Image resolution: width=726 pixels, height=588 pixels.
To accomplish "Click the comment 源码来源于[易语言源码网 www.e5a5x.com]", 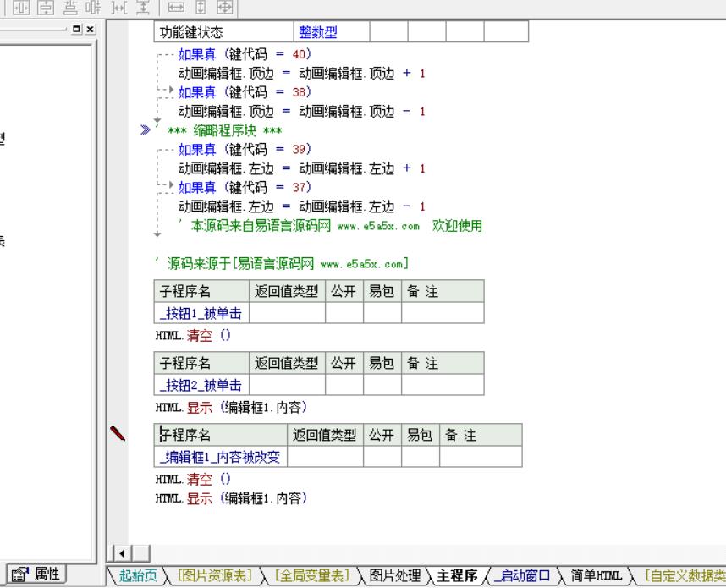I will click(283, 263).
